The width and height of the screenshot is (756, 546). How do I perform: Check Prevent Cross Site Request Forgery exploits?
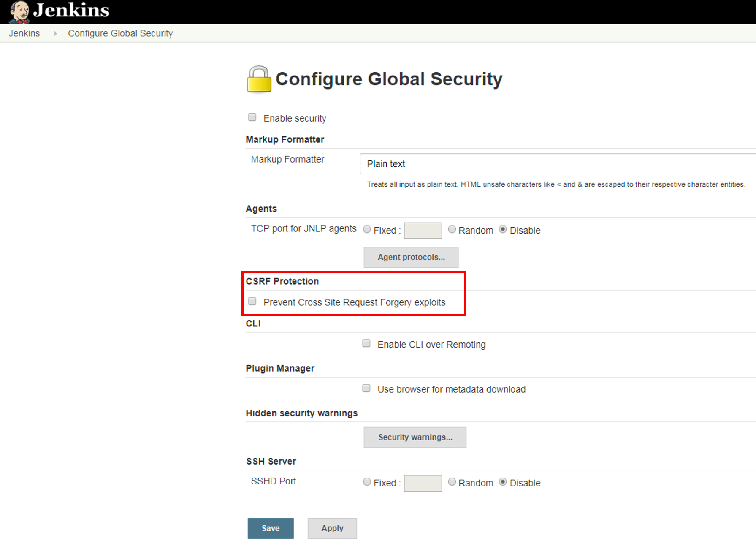252,301
